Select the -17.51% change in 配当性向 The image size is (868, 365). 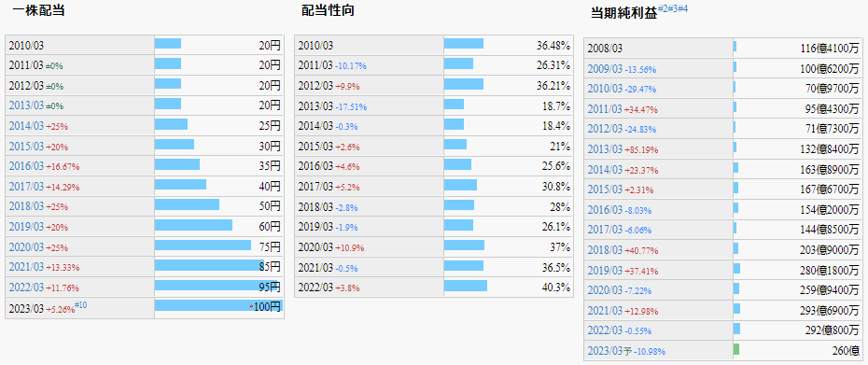coord(351,106)
